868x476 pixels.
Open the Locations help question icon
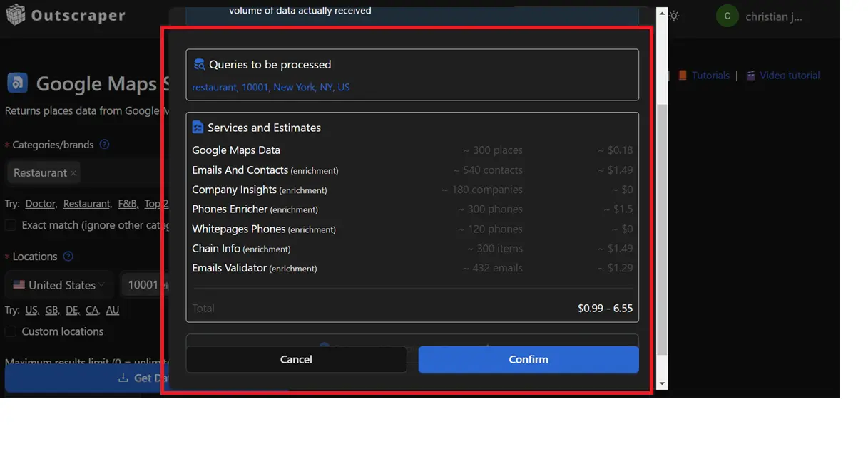pyautogui.click(x=68, y=257)
